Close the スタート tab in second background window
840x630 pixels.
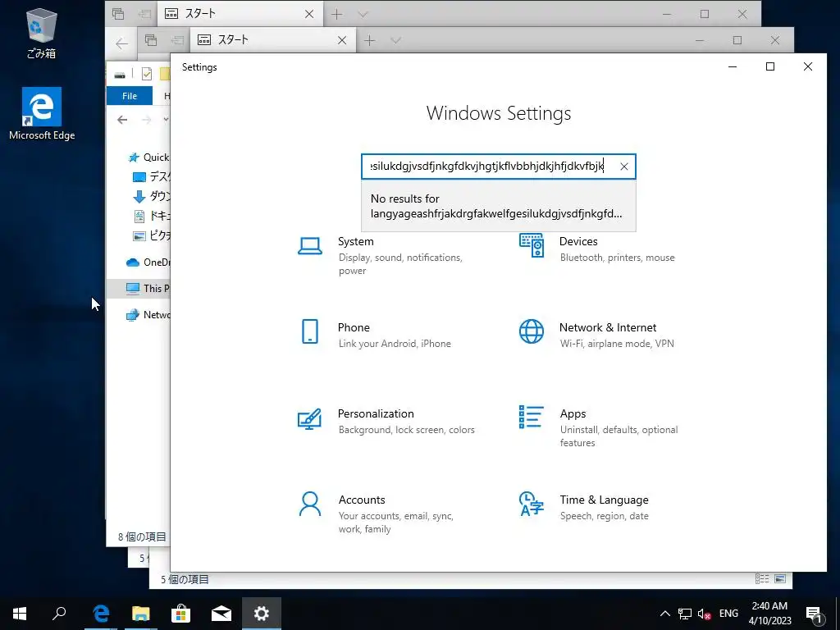click(x=342, y=40)
